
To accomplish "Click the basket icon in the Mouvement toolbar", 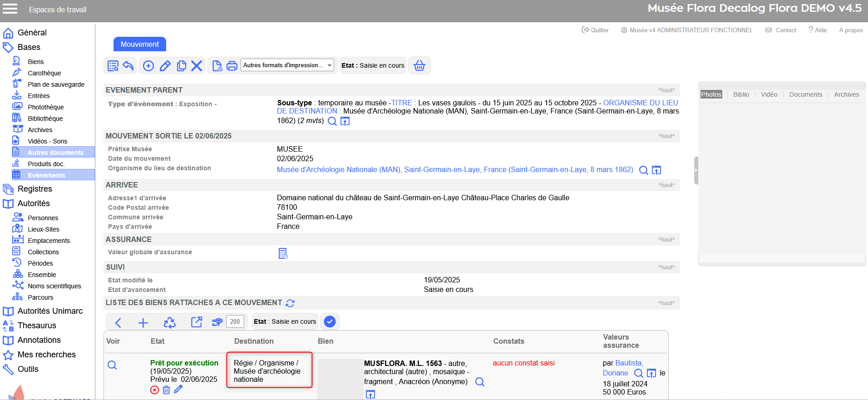I will pos(419,65).
